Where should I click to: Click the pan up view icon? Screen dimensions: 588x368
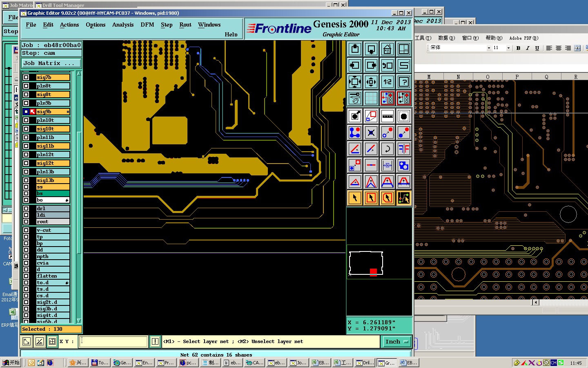pos(355,49)
